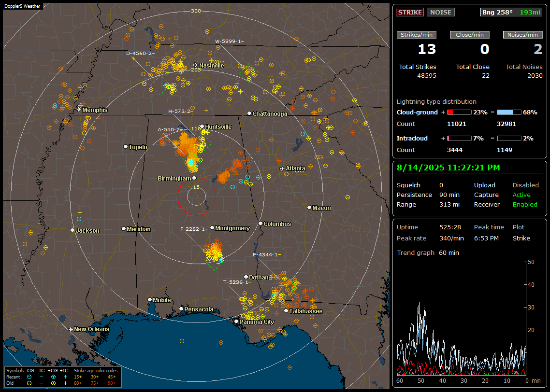The image size is (550, 392).
Task: Click the Trend graph 60 min value
Action: click(x=449, y=252)
